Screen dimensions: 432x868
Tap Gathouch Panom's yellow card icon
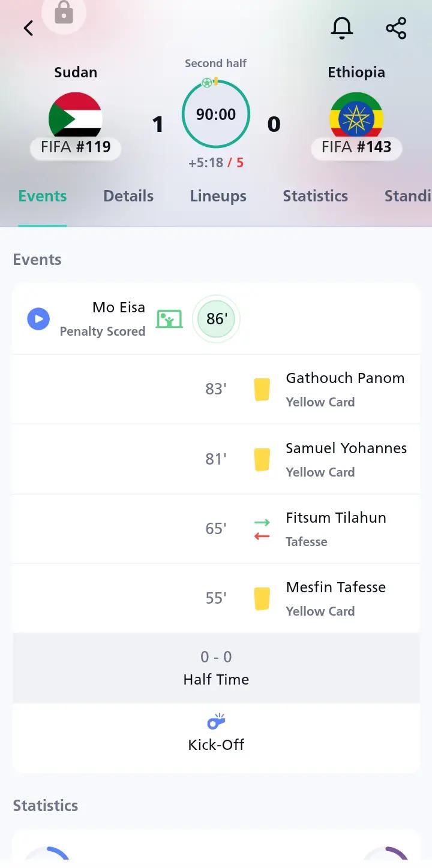click(262, 389)
